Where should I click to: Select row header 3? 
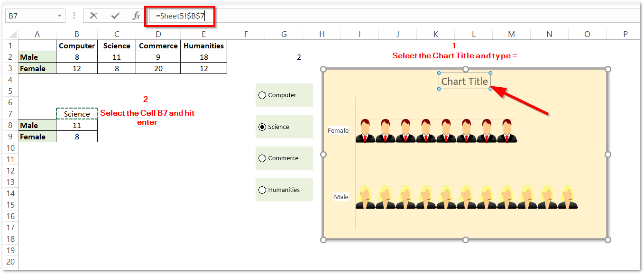(10, 68)
